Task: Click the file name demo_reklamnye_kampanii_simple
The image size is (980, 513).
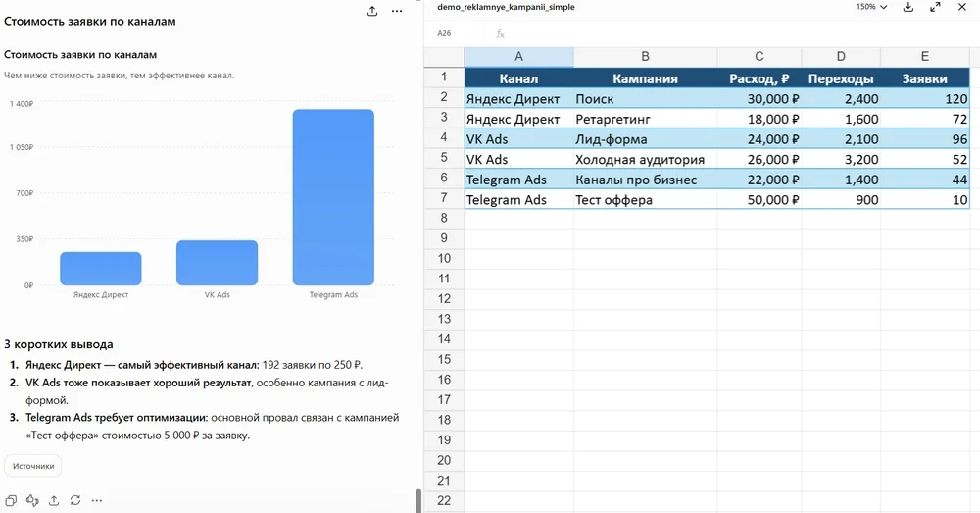Action: tap(507, 7)
